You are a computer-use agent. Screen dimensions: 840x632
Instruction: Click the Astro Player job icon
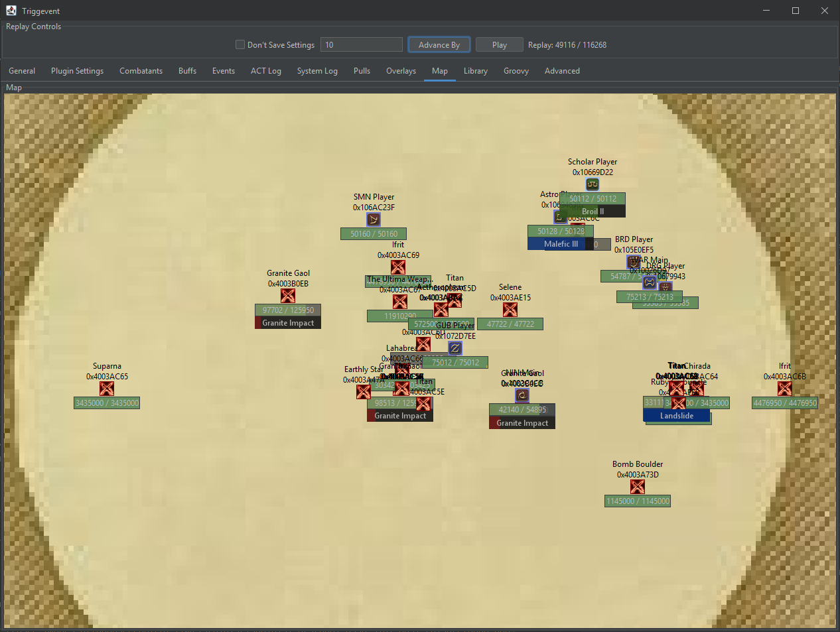[x=561, y=217]
